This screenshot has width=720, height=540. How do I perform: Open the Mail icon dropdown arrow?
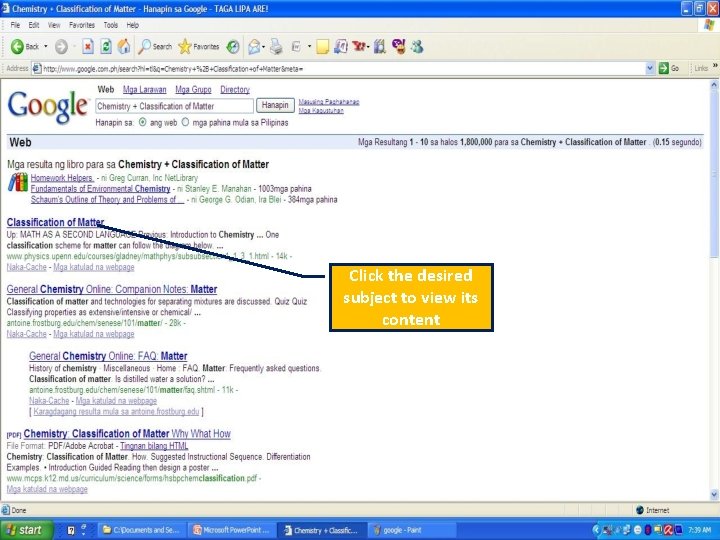point(263,46)
